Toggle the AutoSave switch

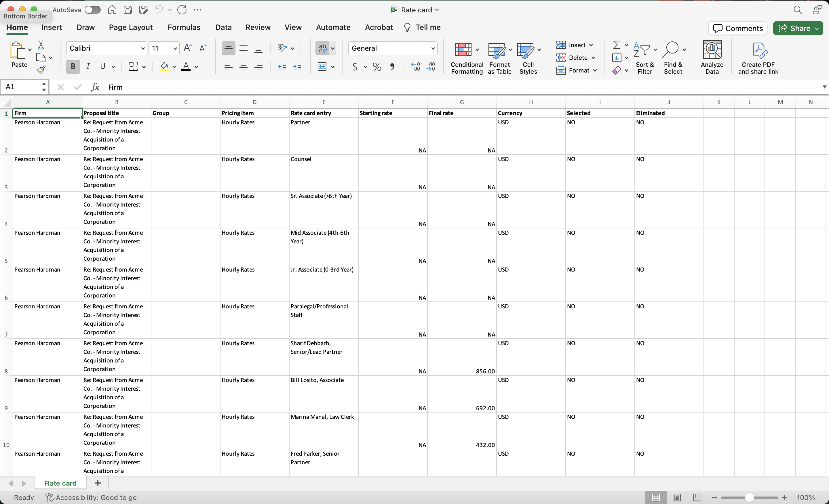pyautogui.click(x=92, y=10)
